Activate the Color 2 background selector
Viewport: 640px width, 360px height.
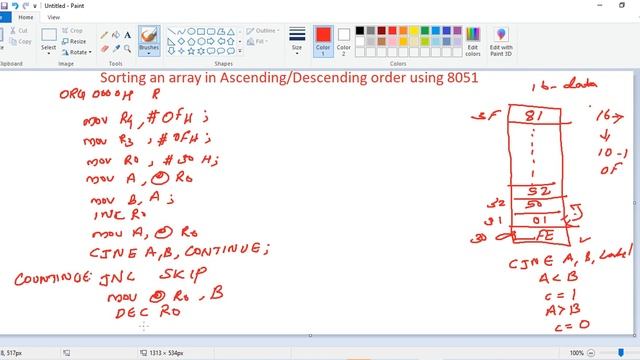click(x=344, y=41)
